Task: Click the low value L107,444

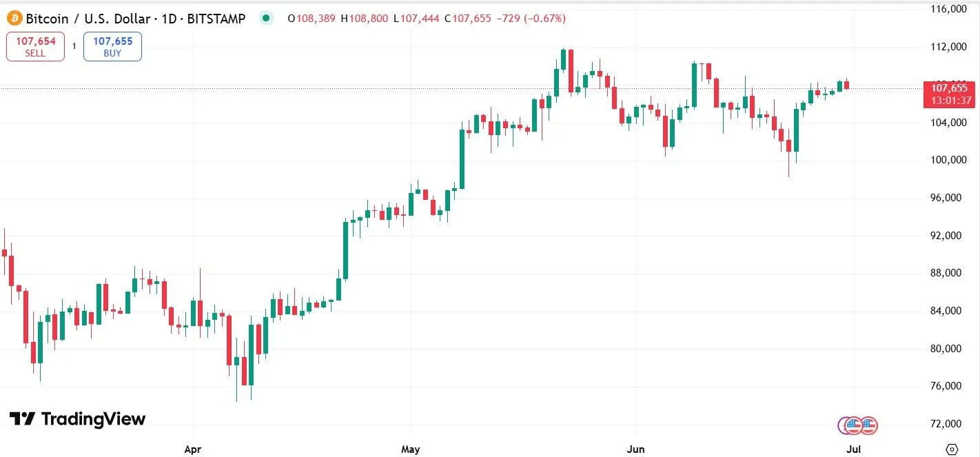Action: (414, 19)
